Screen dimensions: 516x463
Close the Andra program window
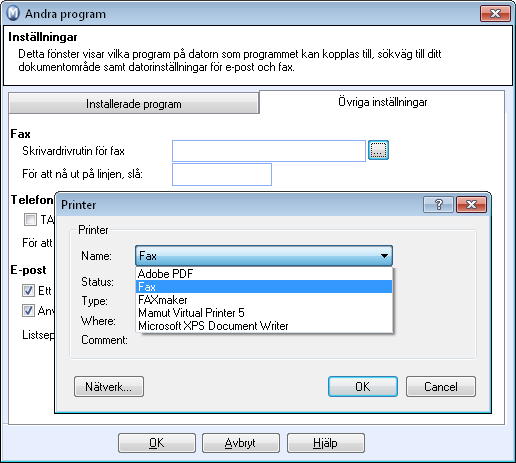tap(495, 14)
